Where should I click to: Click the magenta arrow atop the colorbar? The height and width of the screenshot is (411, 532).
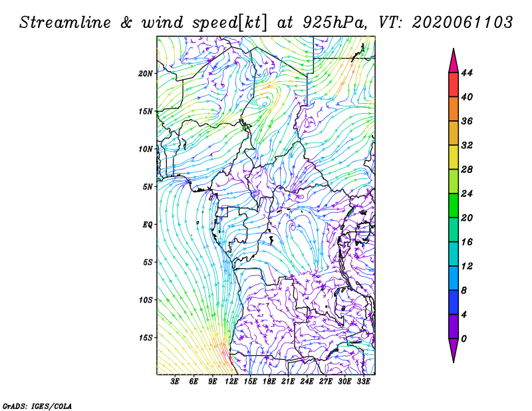pyautogui.click(x=454, y=61)
